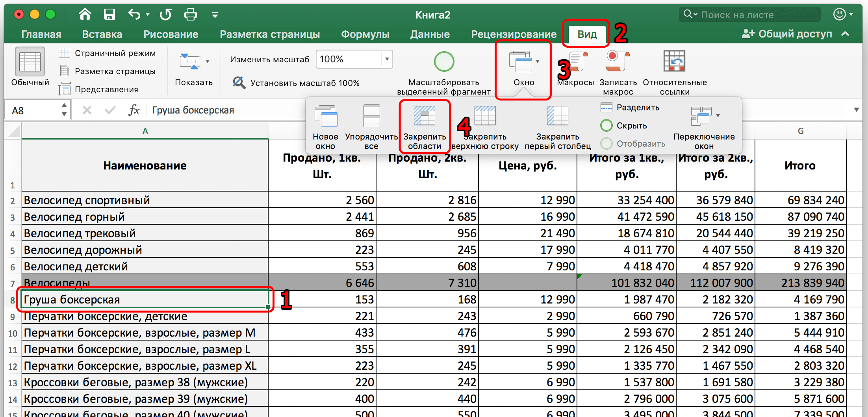Click the Name Box stepper arrows
Viewport: 868px width, 417px height.
64,110
